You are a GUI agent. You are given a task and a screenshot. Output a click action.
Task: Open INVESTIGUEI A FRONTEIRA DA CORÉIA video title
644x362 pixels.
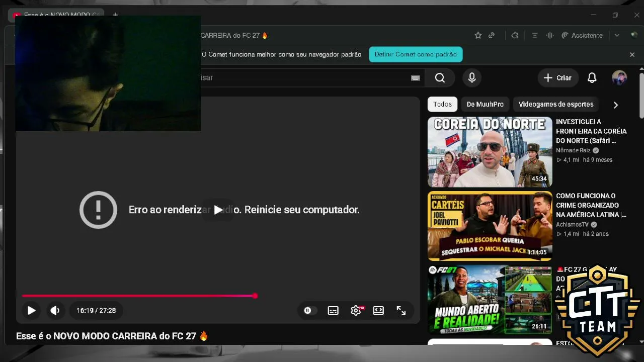[591, 131]
